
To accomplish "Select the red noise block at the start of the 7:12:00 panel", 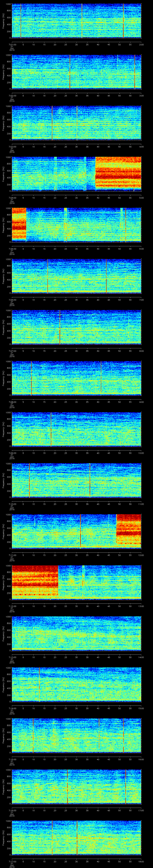I will pos(35,581).
